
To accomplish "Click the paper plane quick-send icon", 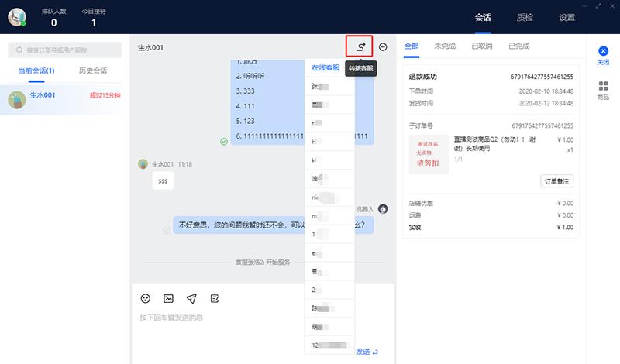I will coord(191,298).
